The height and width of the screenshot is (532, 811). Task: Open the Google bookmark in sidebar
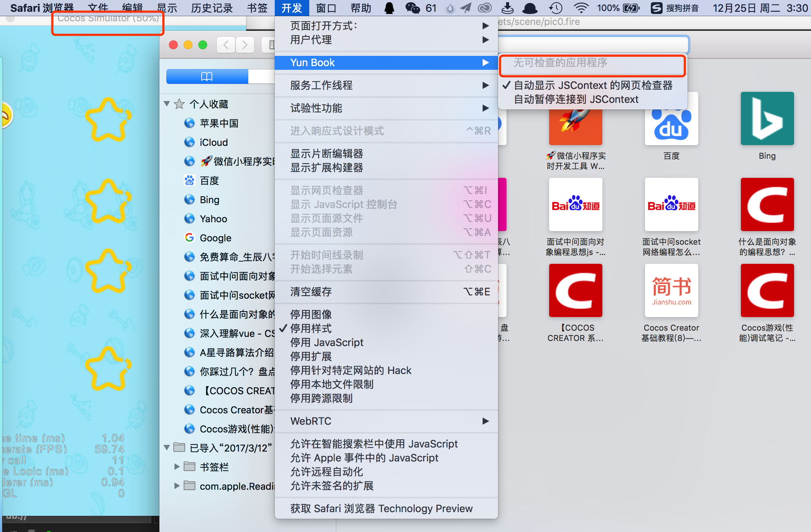(x=215, y=238)
